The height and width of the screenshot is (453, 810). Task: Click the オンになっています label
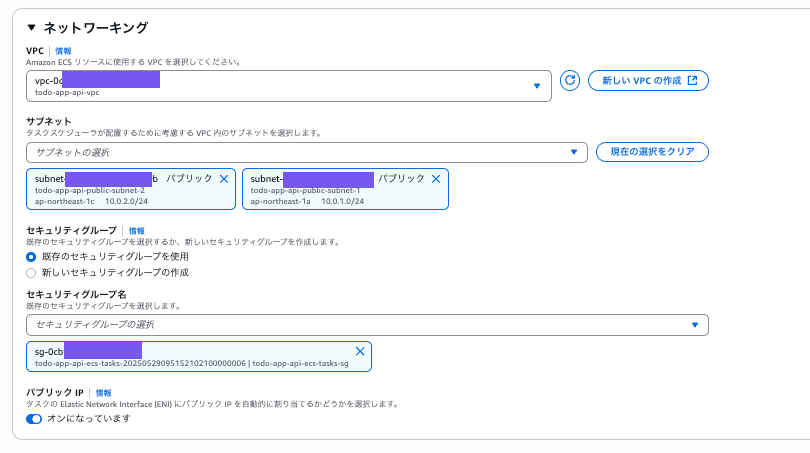click(89, 418)
